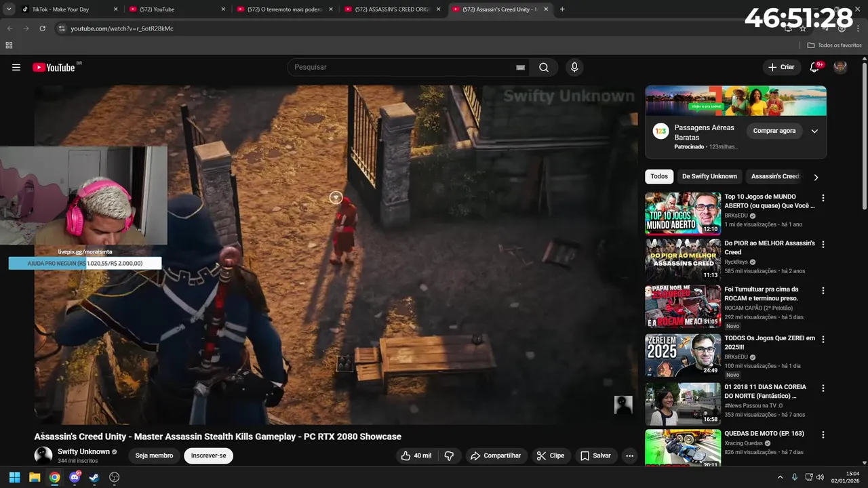
Task: Select the Assassin's Creed filter chip
Action: [775, 176]
